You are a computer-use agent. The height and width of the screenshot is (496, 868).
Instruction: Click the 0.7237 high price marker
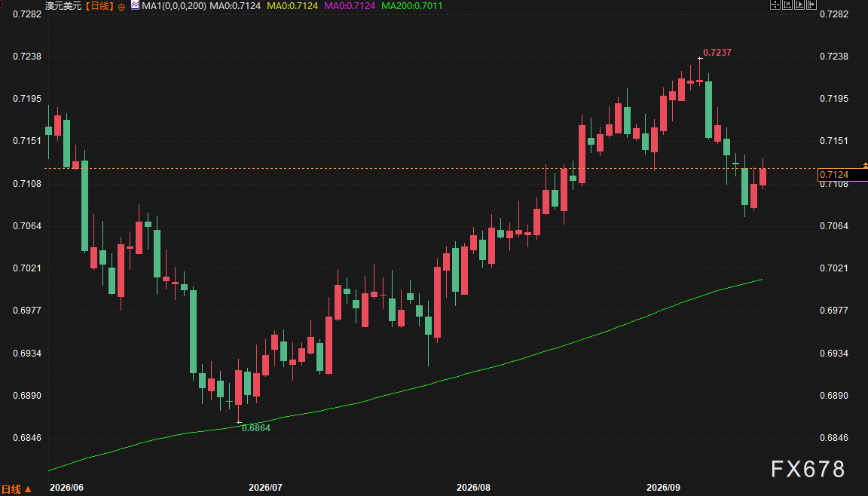tap(717, 53)
